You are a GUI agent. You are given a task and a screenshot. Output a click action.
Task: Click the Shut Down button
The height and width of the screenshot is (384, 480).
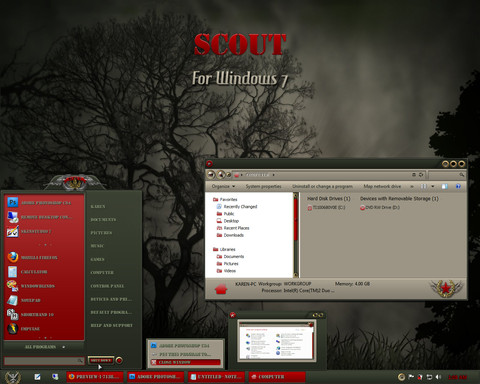point(101,360)
